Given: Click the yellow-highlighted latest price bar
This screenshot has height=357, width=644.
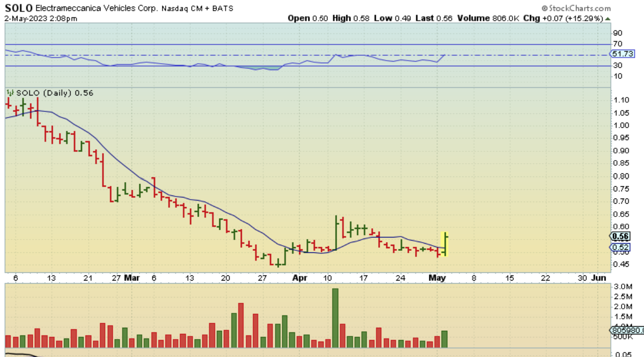Looking at the screenshot, I should click(x=445, y=244).
